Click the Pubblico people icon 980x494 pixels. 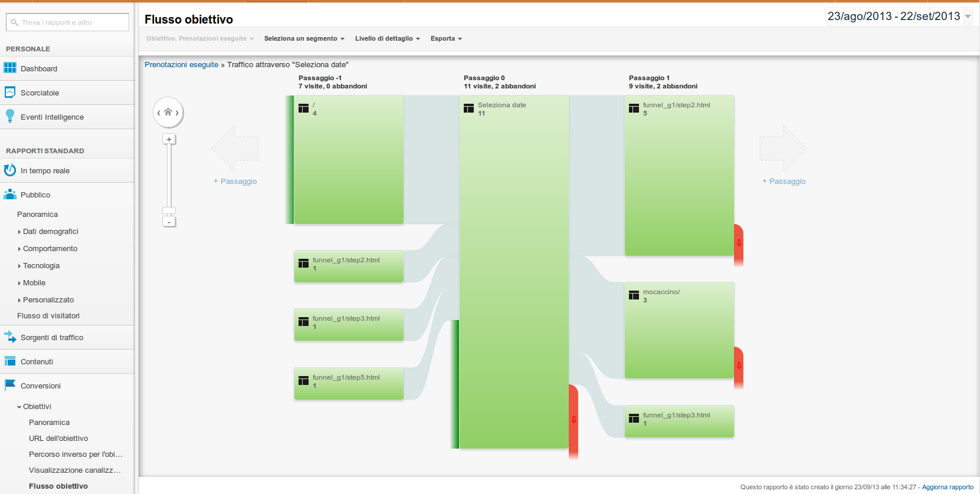tap(10, 194)
